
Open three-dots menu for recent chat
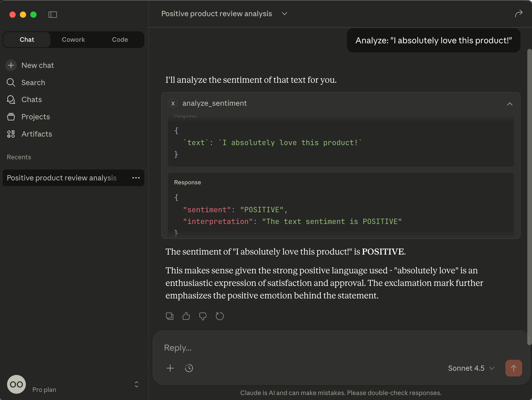(136, 178)
